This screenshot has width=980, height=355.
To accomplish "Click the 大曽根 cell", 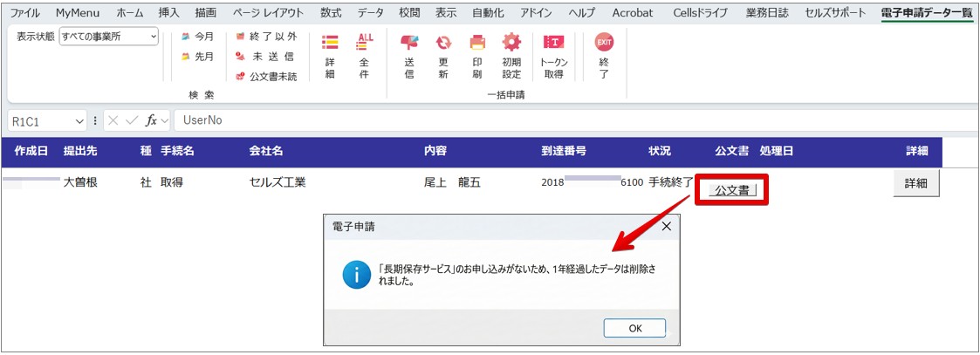I will coord(80,183).
